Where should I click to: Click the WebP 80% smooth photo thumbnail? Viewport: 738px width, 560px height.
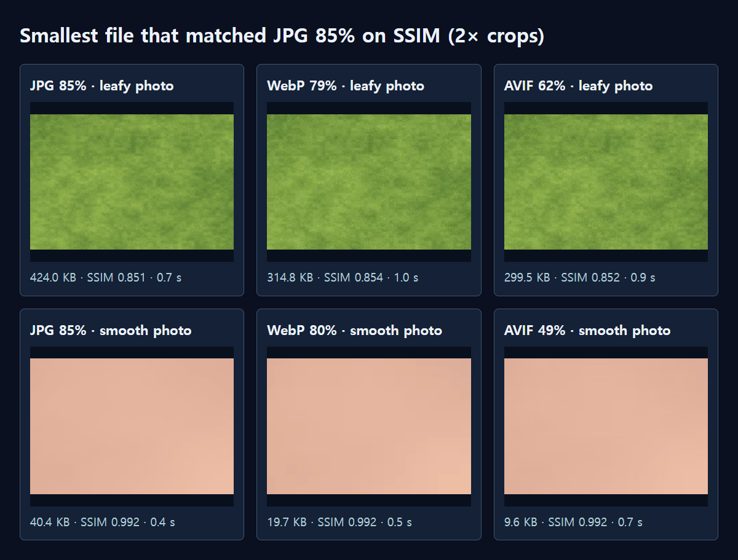[369, 427]
